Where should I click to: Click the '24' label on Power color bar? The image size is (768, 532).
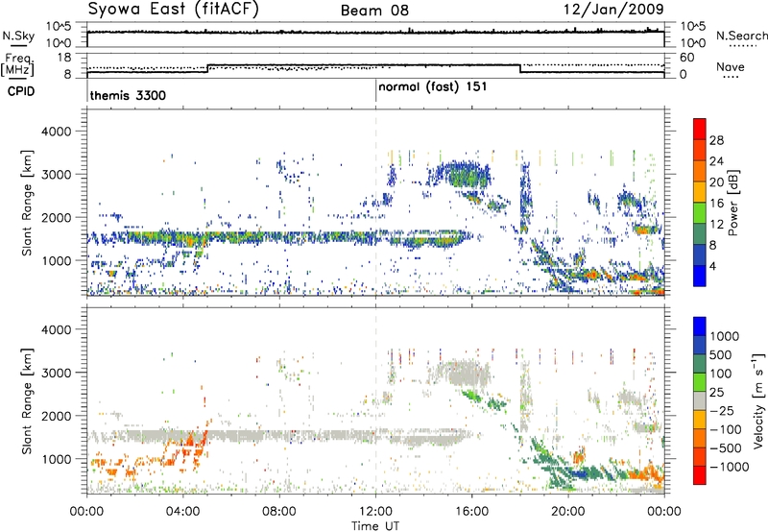716,161
